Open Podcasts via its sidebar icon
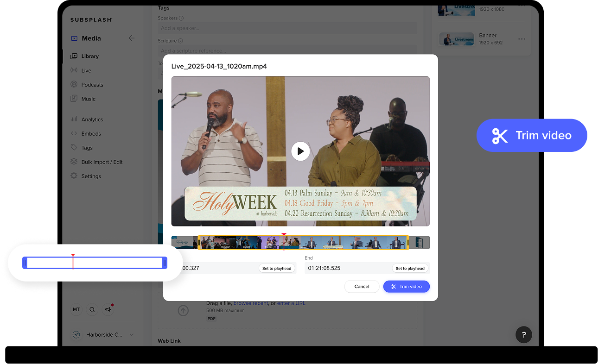 [x=74, y=85]
